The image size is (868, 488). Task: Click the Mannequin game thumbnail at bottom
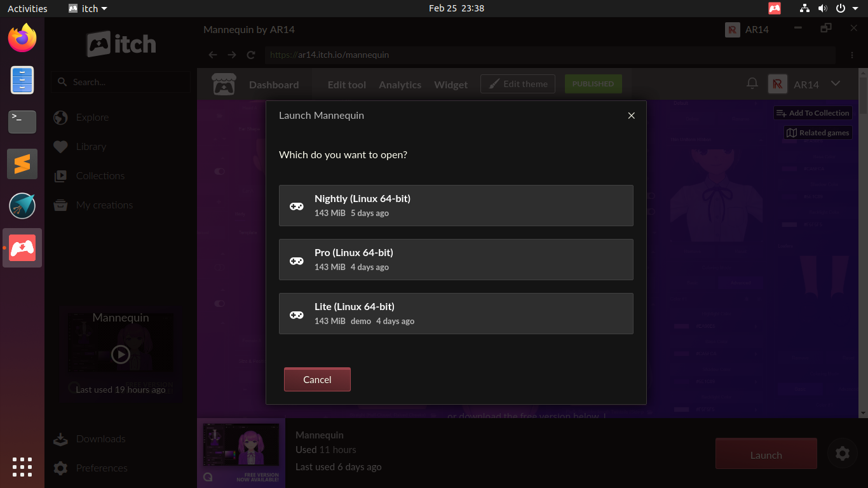click(x=241, y=453)
